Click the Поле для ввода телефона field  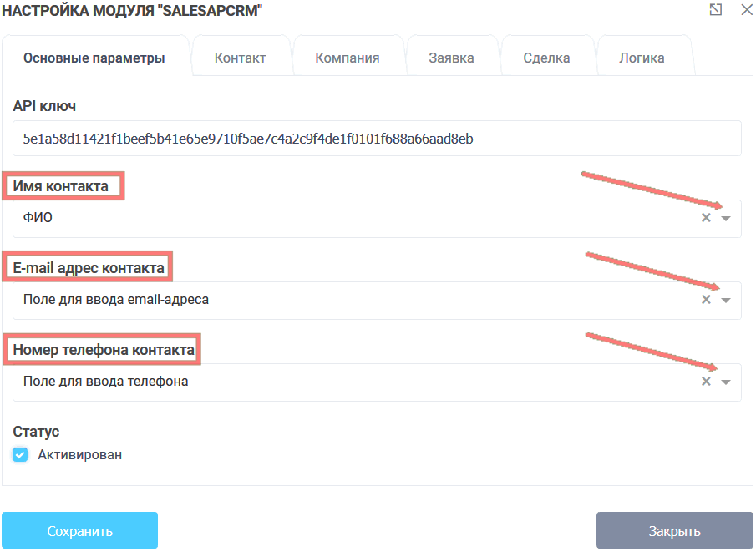(334, 382)
